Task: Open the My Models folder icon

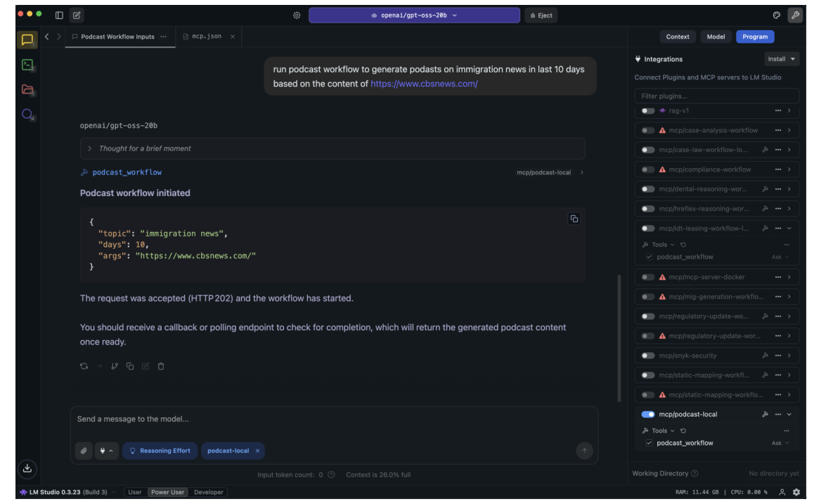Action: (27, 89)
